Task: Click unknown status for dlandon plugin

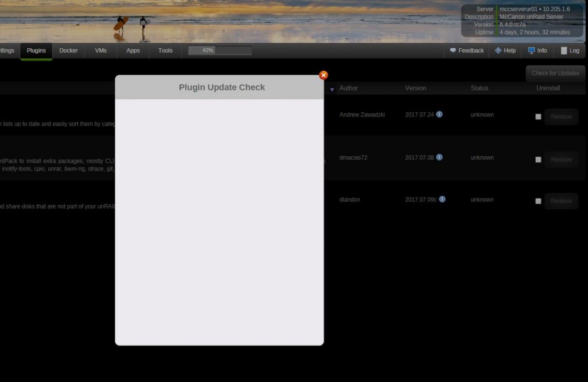Action: [x=482, y=199]
